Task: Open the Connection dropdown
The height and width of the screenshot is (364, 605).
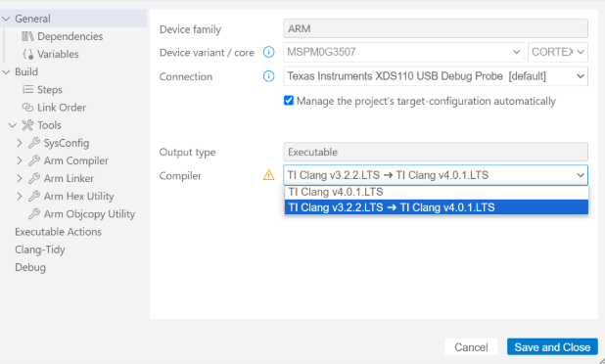Action: 436,76
